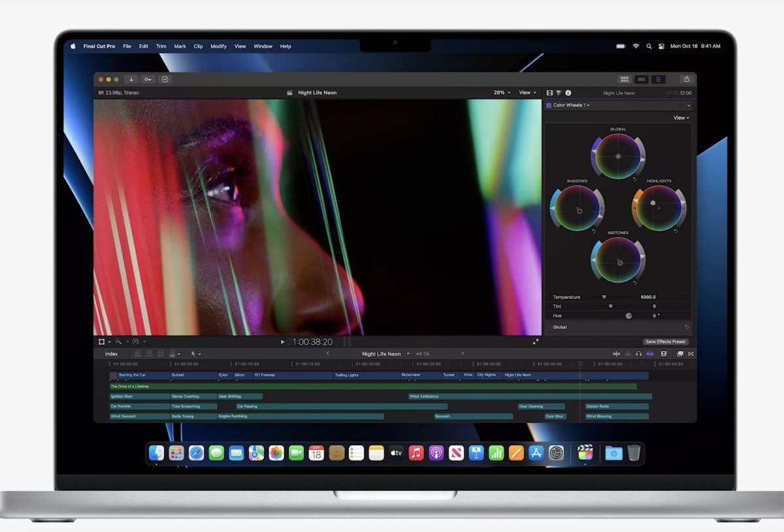Click the Highlights color wheel control puck

coord(653,203)
